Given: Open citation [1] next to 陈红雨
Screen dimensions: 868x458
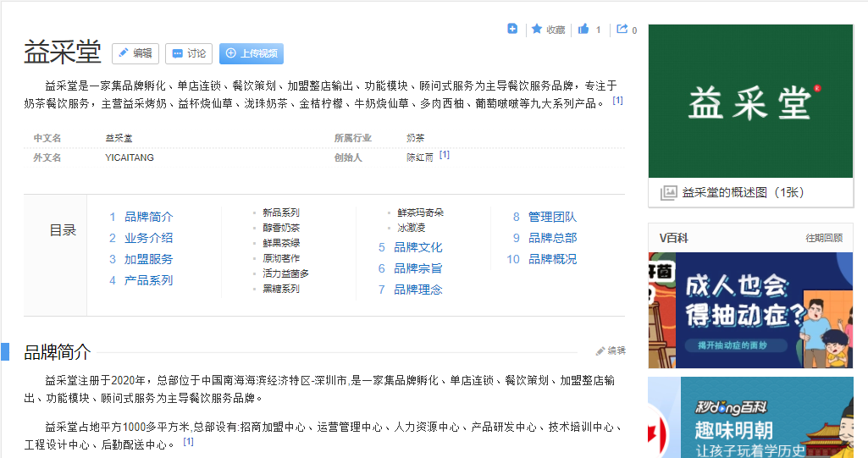Looking at the screenshot, I should [445, 155].
